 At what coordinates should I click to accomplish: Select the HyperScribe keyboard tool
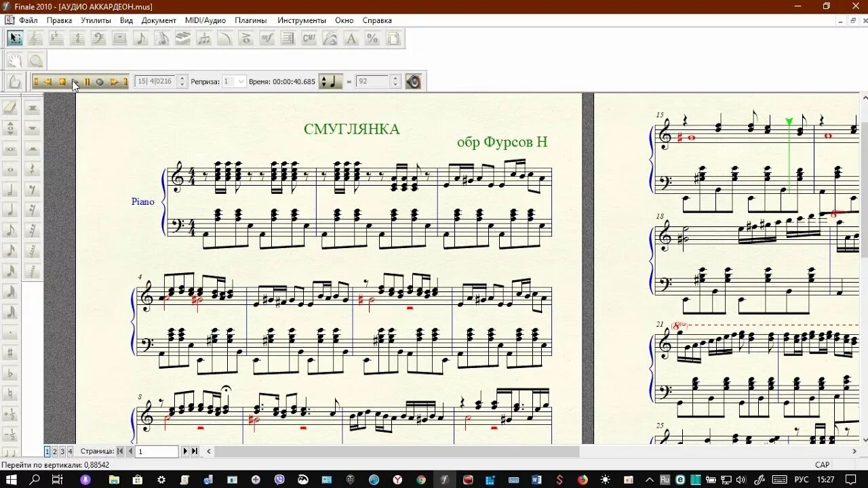click(x=182, y=39)
